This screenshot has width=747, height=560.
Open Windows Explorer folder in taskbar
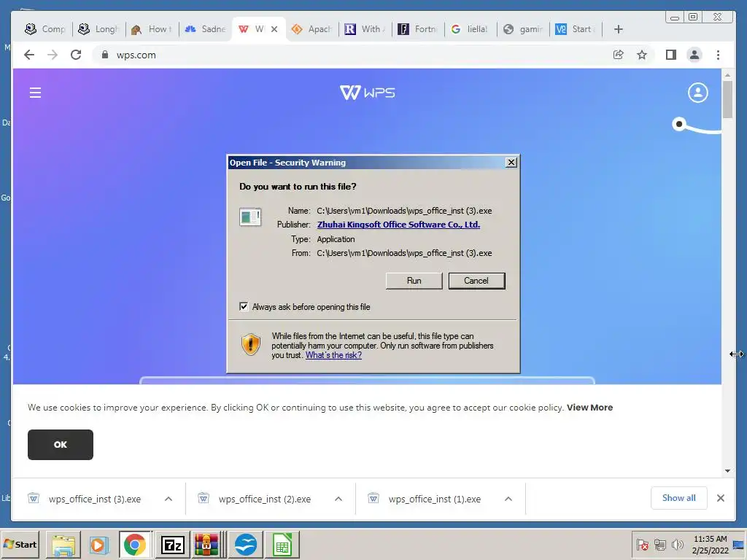click(x=63, y=545)
